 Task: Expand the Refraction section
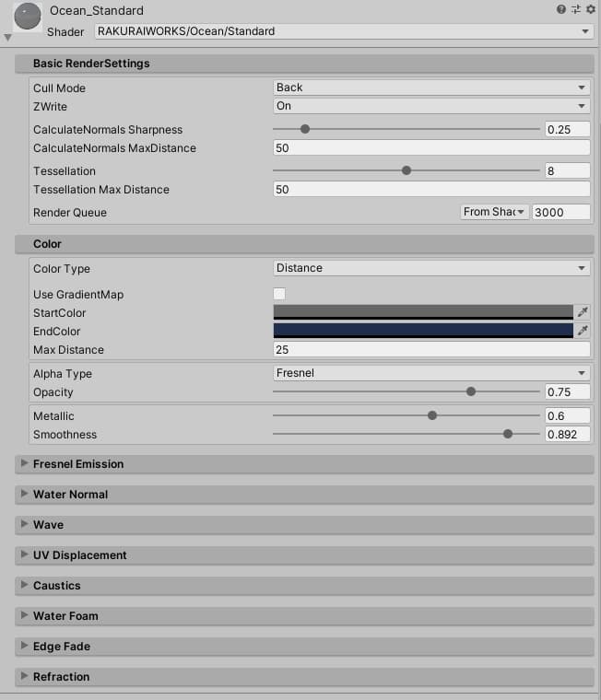tap(304, 677)
